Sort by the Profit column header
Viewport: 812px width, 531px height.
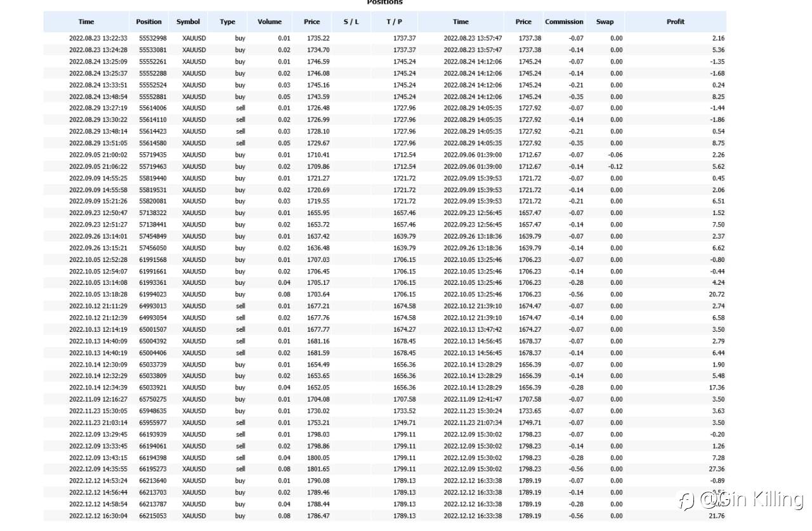(676, 22)
